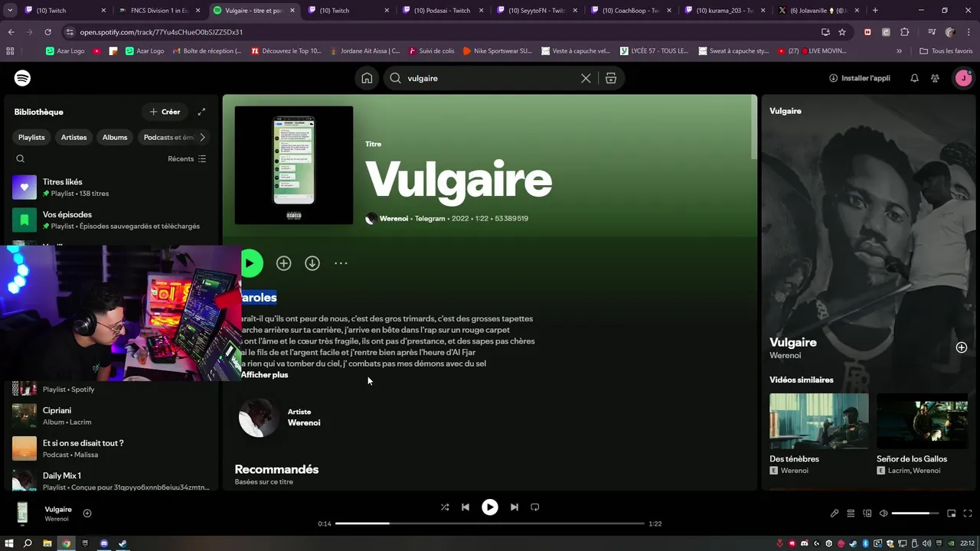The height and width of the screenshot is (551, 980).
Task: Play Vulgaire with the green play button
Action: pos(251,263)
